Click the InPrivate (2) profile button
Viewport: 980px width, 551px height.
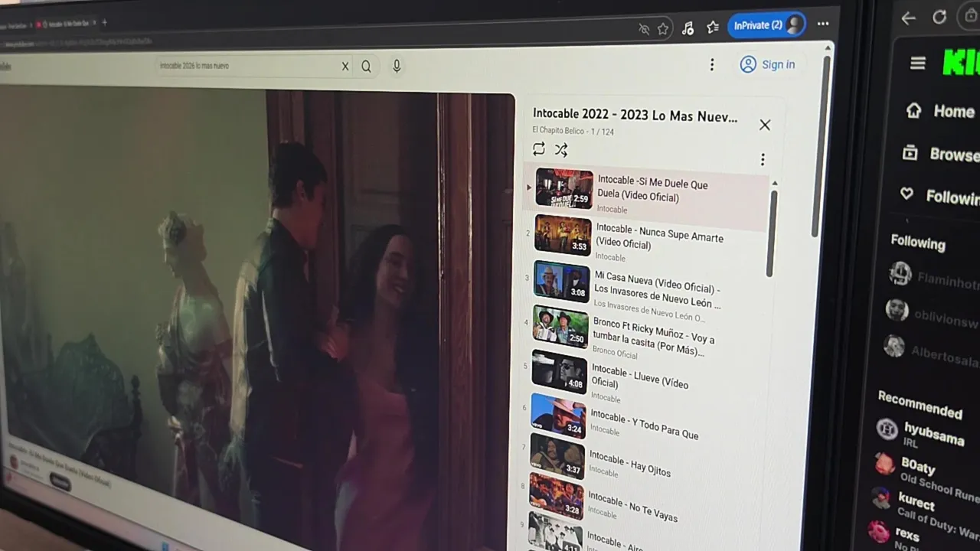click(x=768, y=25)
